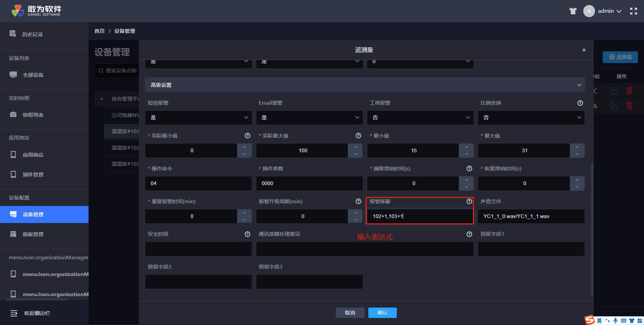Click edit icon in second table row
This screenshot has width=644, height=325.
tap(614, 106)
